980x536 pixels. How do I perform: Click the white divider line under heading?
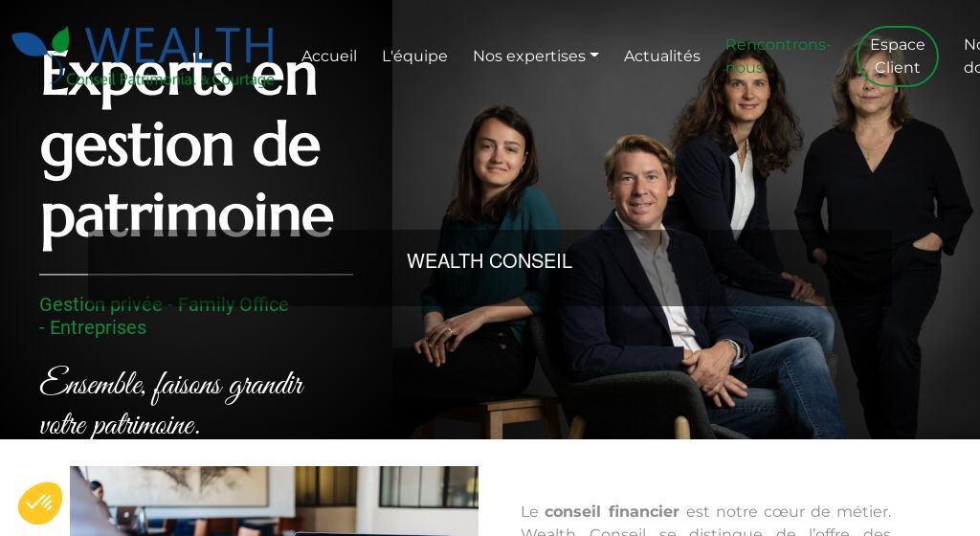(x=196, y=275)
